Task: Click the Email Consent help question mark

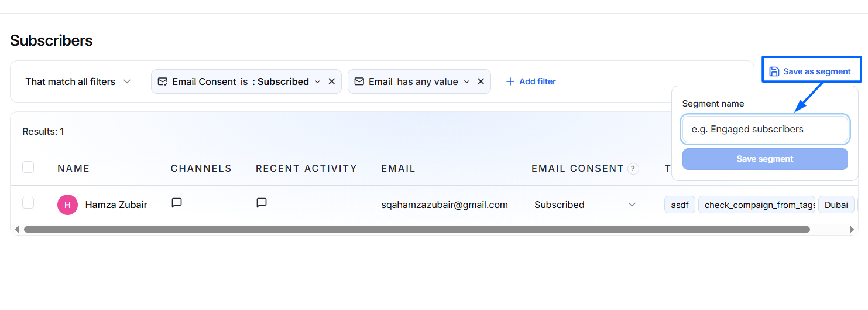Action: coord(633,169)
